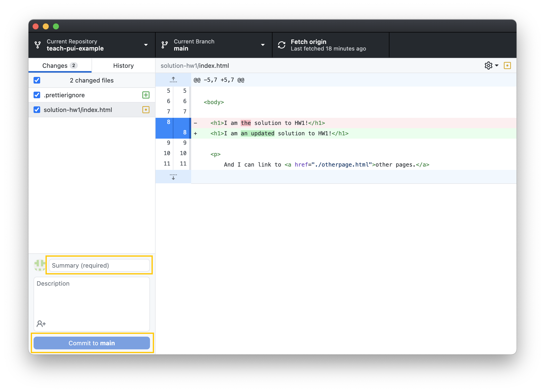This screenshot has height=392, width=545.
Task: Click the expand upward diff context icon
Action: (174, 80)
